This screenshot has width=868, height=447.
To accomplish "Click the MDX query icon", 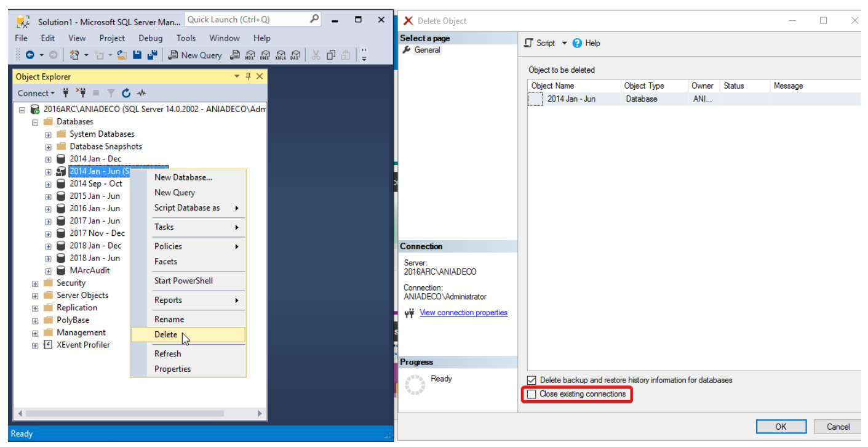I will point(250,55).
